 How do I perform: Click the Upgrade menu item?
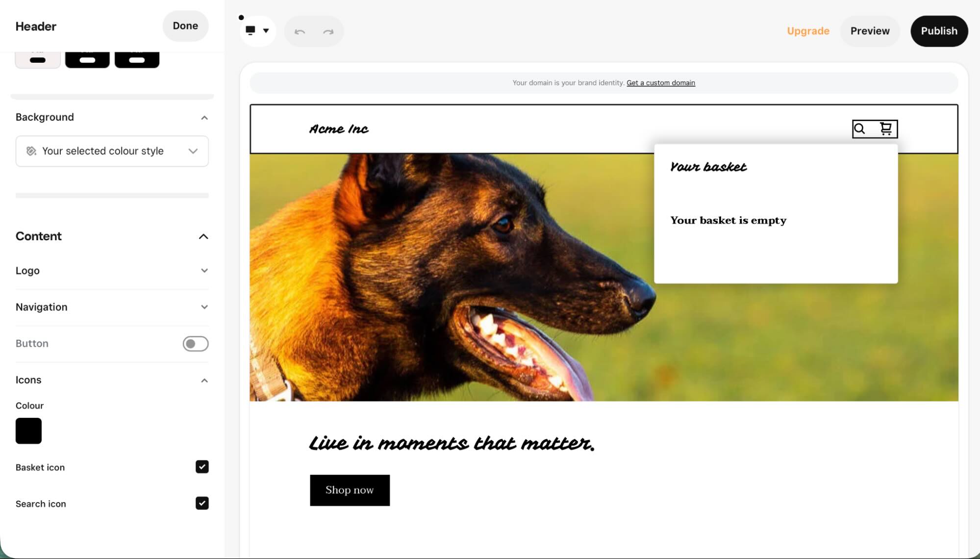pos(808,31)
